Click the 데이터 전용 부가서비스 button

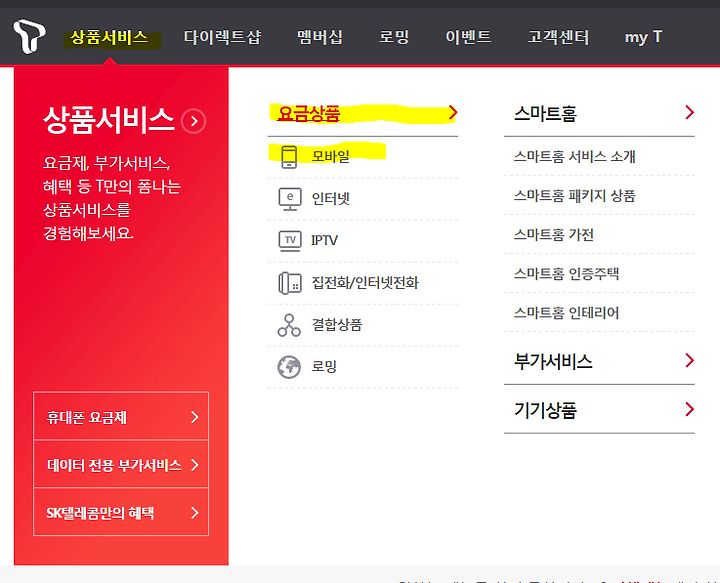point(121,465)
